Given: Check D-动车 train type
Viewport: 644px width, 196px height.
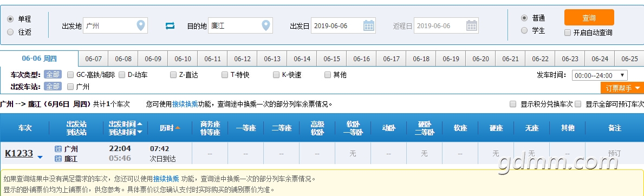Looking at the screenshot, I should [x=121, y=75].
